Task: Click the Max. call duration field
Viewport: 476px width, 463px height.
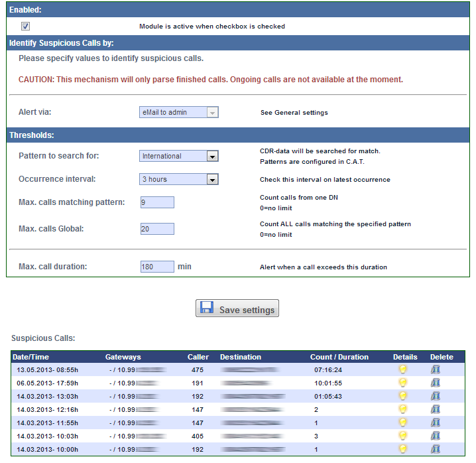Action: 157,267
